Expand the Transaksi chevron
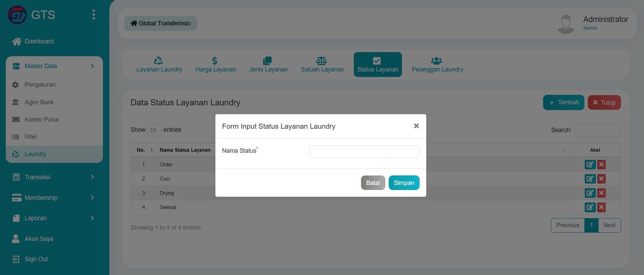The image size is (644, 275). click(92, 177)
